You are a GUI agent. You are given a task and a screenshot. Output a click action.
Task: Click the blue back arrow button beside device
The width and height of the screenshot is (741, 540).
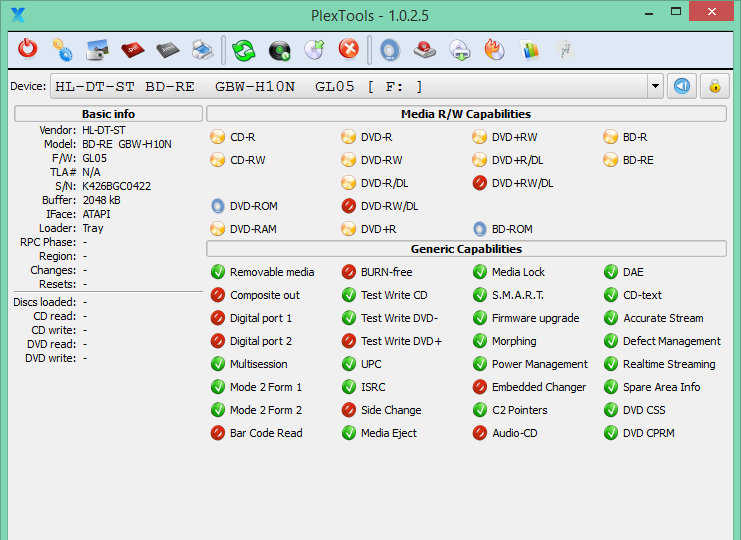tap(681, 86)
